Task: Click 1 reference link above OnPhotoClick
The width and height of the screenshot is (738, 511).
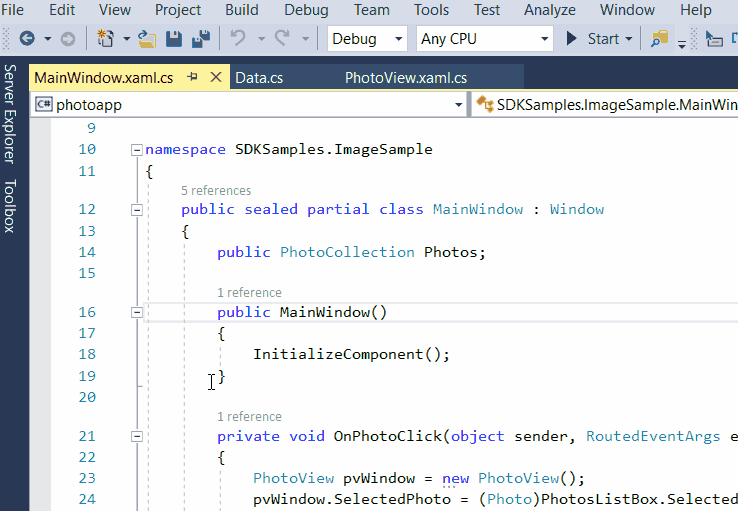Action: click(x=249, y=417)
